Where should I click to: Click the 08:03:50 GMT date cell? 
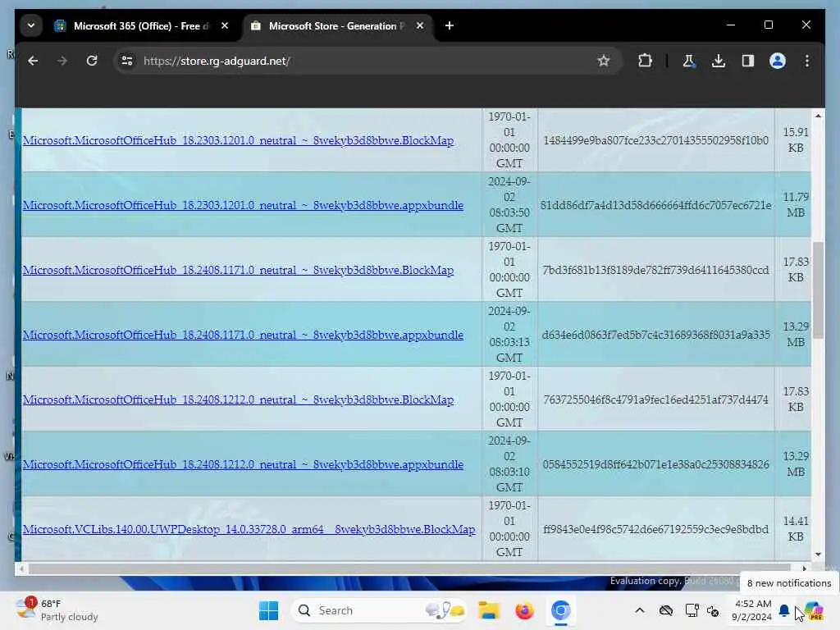point(509,204)
